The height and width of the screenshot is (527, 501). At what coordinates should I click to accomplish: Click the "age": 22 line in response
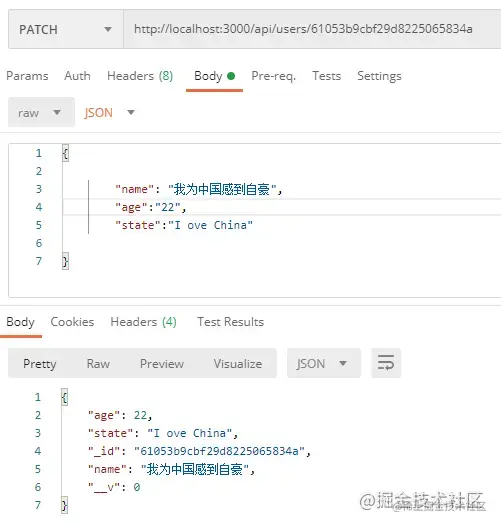pyautogui.click(x=120, y=415)
